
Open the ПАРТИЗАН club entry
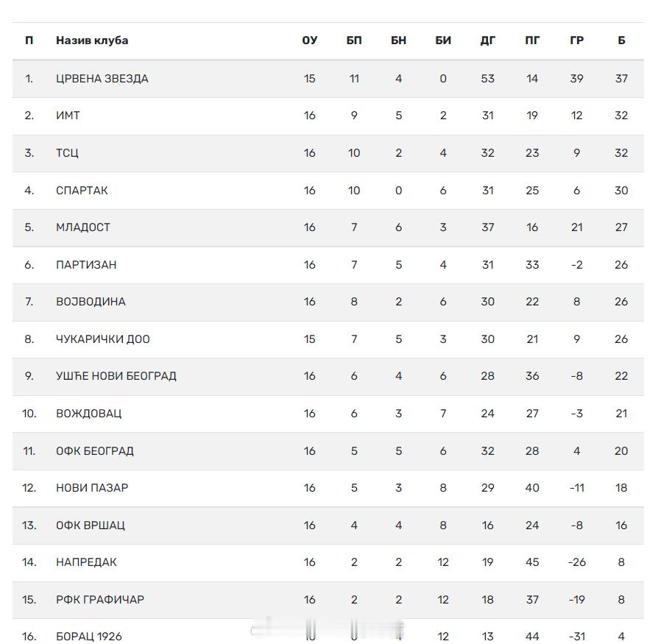point(86,265)
